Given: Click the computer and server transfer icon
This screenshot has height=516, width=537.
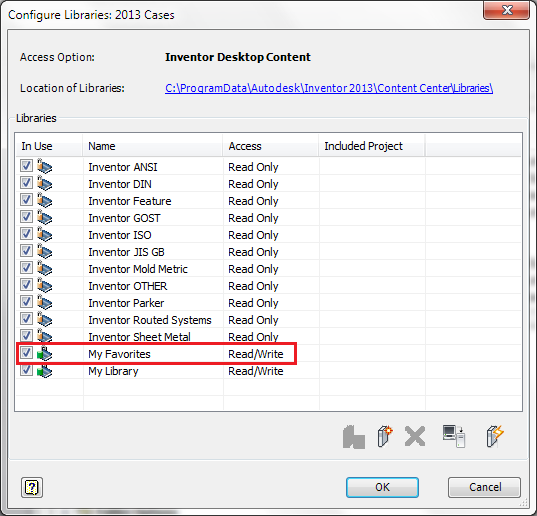Looking at the screenshot, I should pos(454,436).
